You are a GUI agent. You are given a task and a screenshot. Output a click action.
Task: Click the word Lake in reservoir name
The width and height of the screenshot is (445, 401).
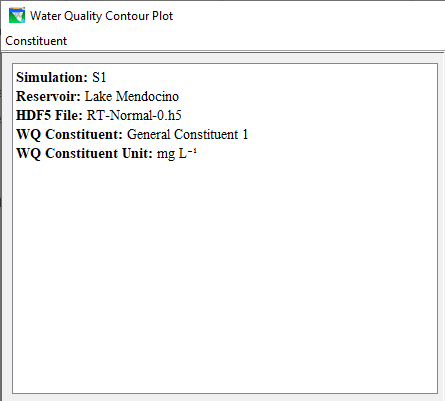(x=98, y=96)
